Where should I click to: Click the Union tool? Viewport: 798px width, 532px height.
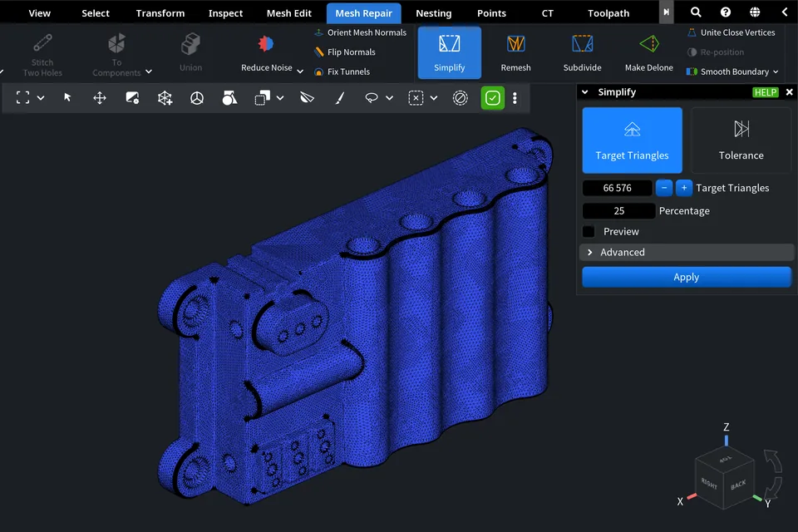point(190,52)
